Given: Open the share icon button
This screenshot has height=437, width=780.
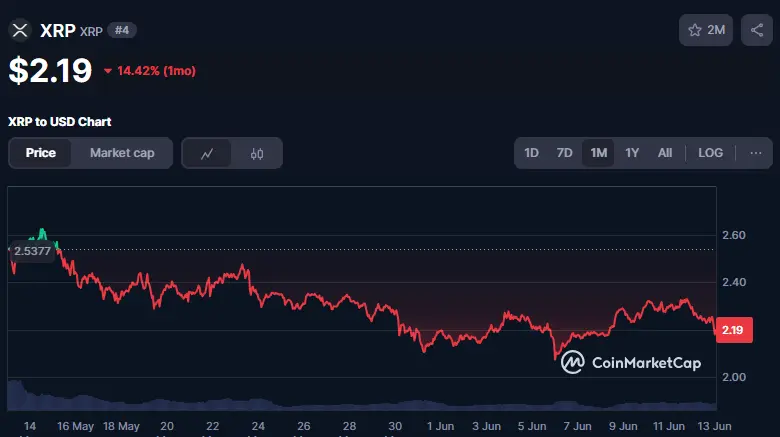Looking at the screenshot, I should 757,30.
